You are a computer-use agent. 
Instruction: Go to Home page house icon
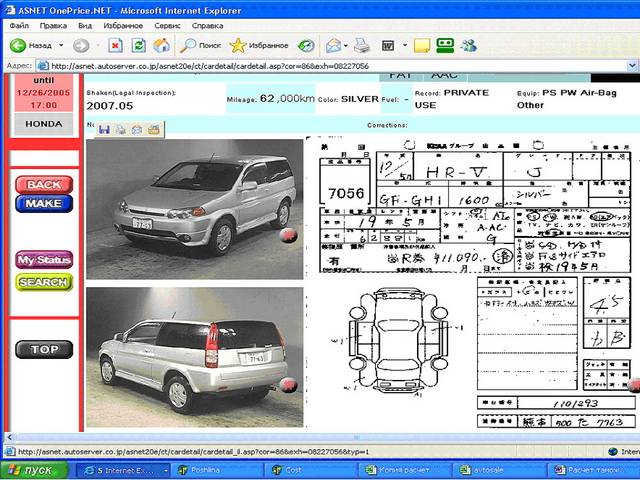(162, 45)
